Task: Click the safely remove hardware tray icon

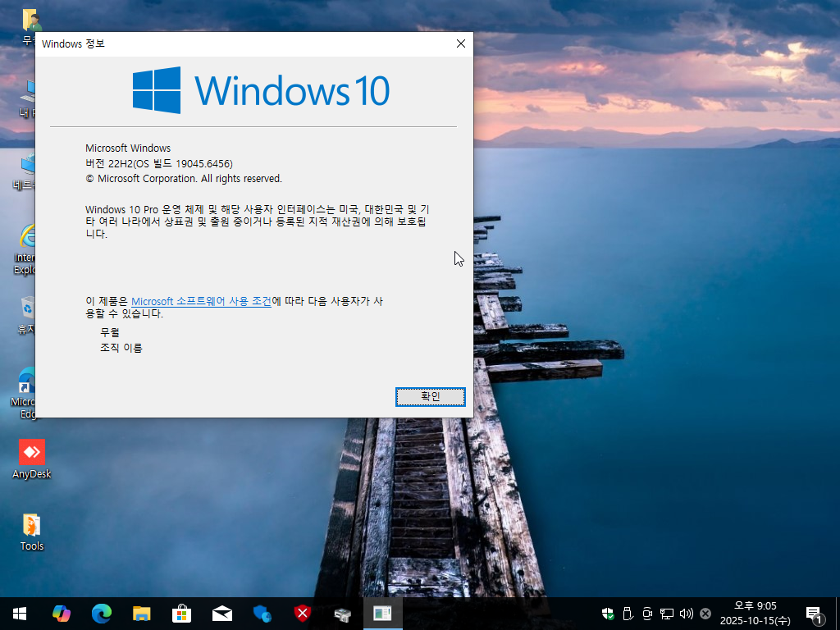Action: tap(628, 614)
